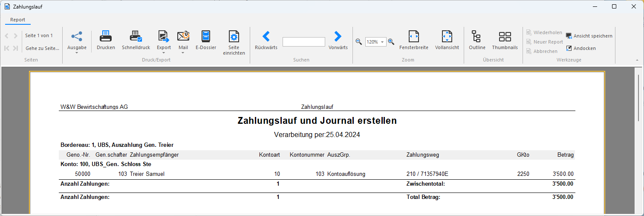Expand the Ausgabe dropdown arrow
Viewport: 644px width, 216px height.
click(x=77, y=53)
